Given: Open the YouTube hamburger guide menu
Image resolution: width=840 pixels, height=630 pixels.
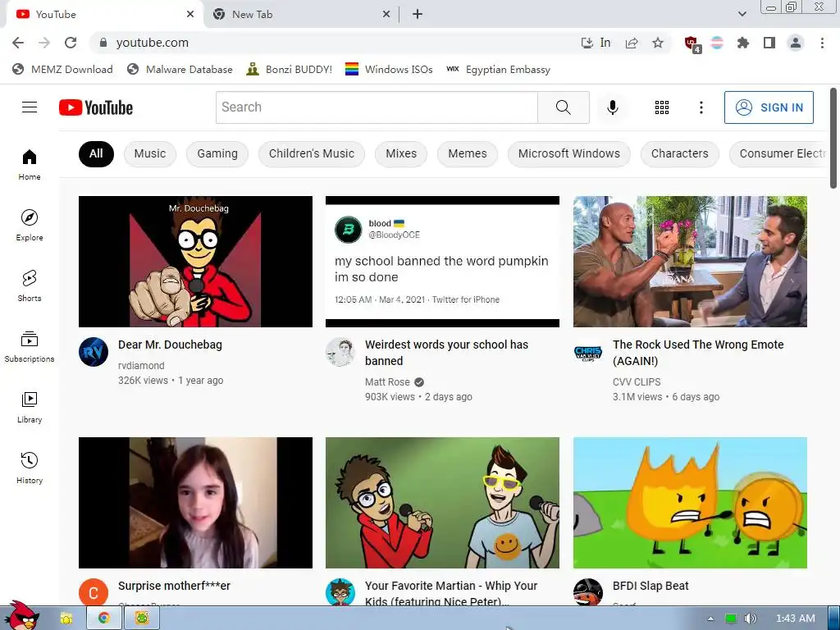Looking at the screenshot, I should [x=30, y=107].
